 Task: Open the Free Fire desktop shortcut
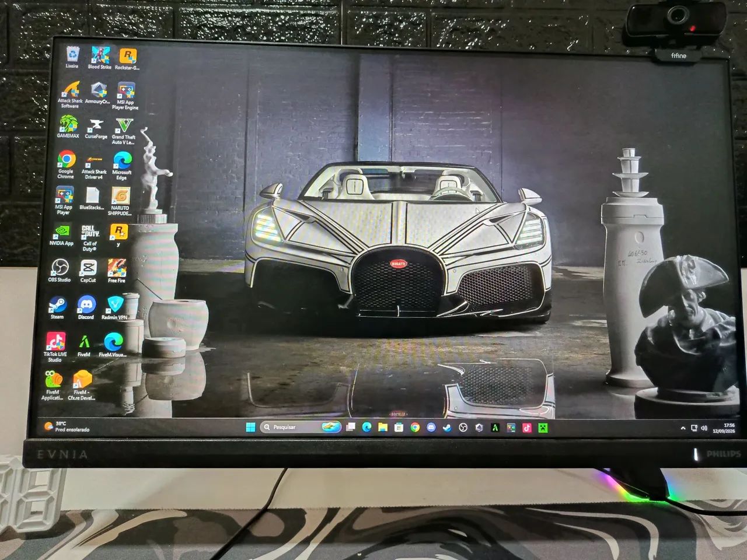[117, 272]
